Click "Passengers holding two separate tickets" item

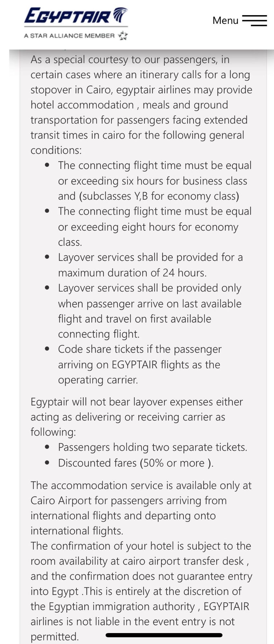click(152, 447)
